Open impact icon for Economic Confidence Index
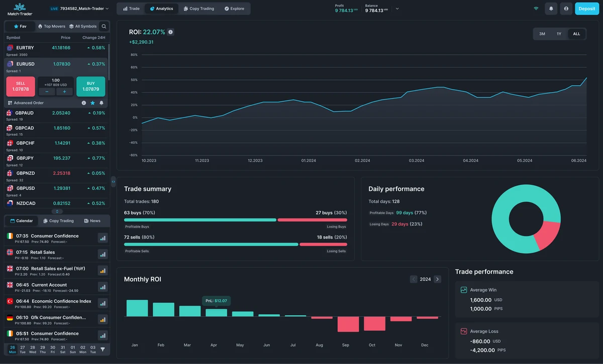 point(103,303)
